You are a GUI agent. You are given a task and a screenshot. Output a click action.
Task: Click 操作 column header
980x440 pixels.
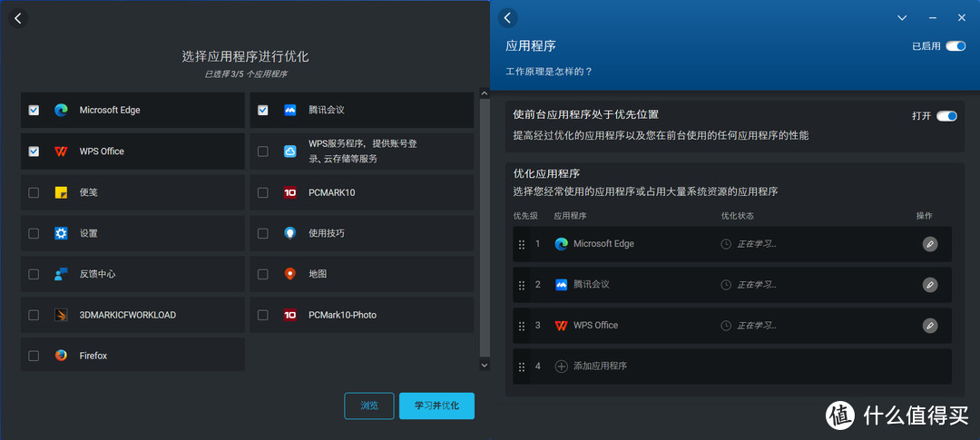pyautogui.click(x=925, y=216)
